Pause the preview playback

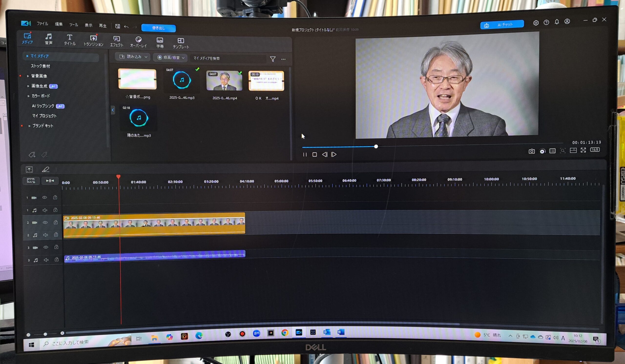(305, 155)
